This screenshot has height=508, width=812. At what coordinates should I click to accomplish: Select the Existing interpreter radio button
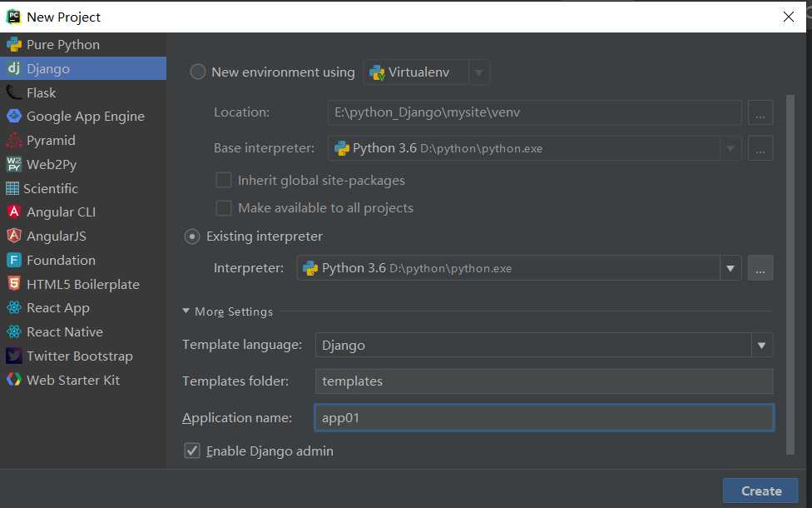[192, 237]
